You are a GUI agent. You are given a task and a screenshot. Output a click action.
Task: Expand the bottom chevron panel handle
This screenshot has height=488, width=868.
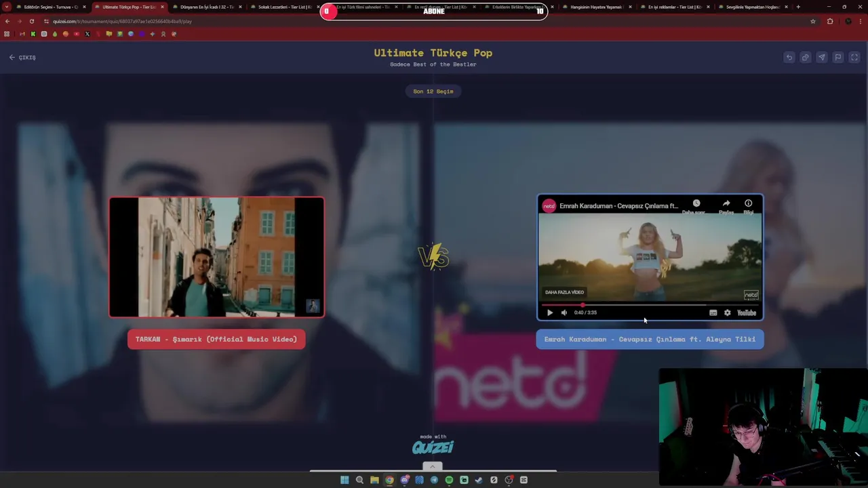pos(432,466)
